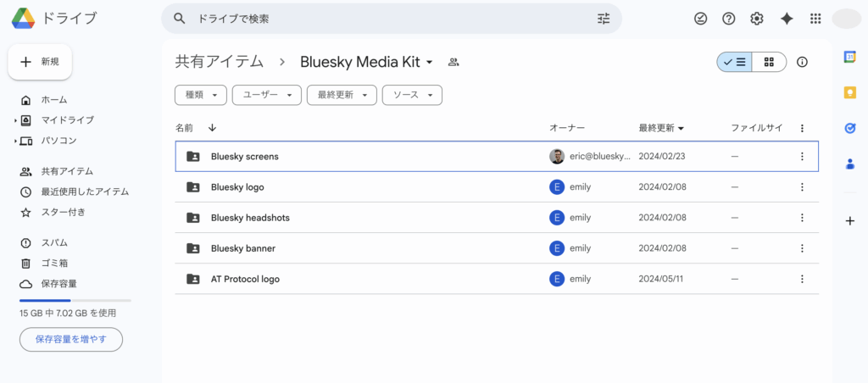Image resolution: width=868 pixels, height=383 pixels.
Task: Click the オーナー column header
Action: click(567, 129)
